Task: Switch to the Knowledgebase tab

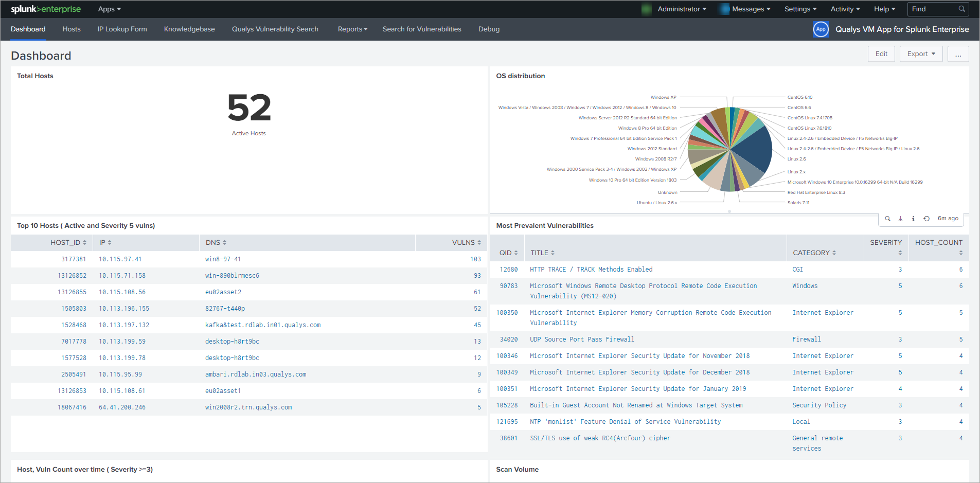Action: click(x=189, y=29)
